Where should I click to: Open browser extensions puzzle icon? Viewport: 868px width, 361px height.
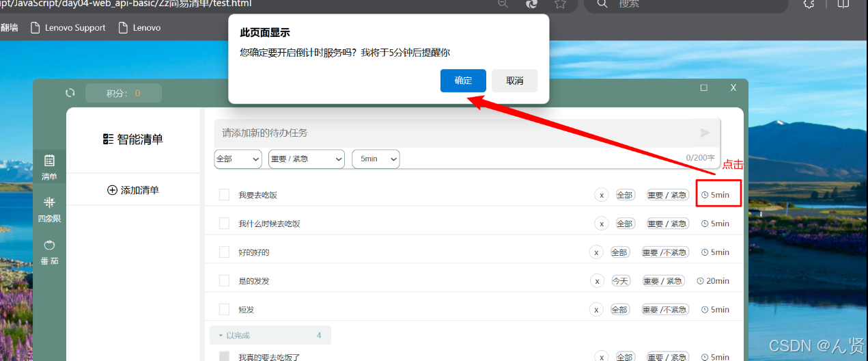pyautogui.click(x=809, y=4)
